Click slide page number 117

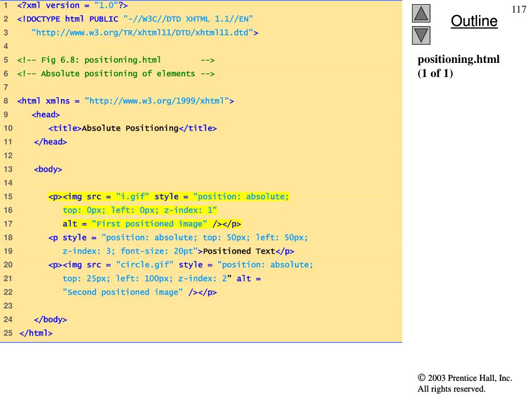point(519,9)
